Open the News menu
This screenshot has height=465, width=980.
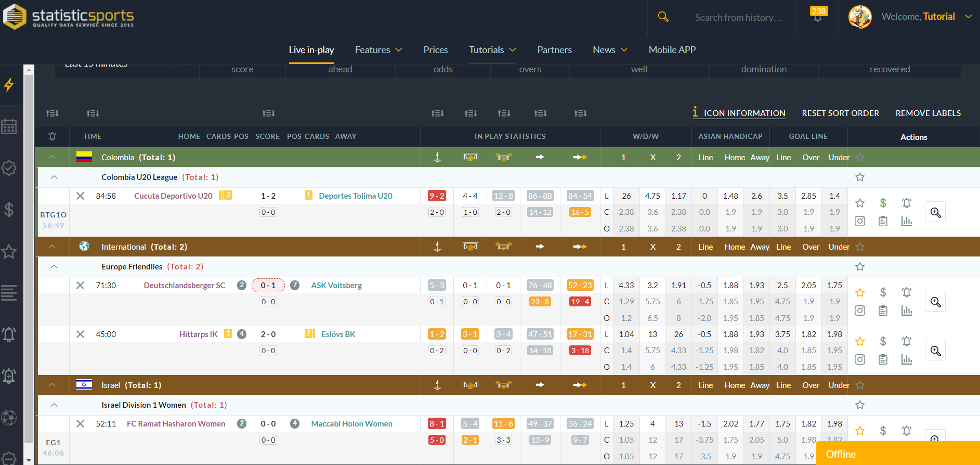coord(610,50)
